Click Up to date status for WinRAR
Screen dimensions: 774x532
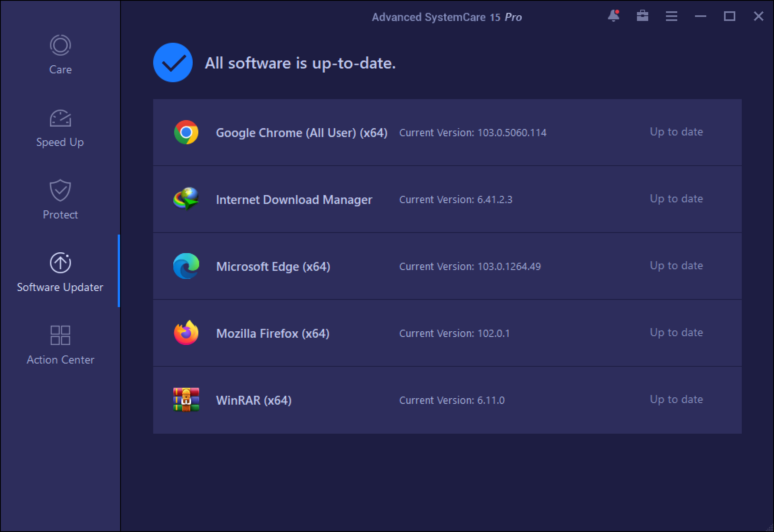click(676, 400)
